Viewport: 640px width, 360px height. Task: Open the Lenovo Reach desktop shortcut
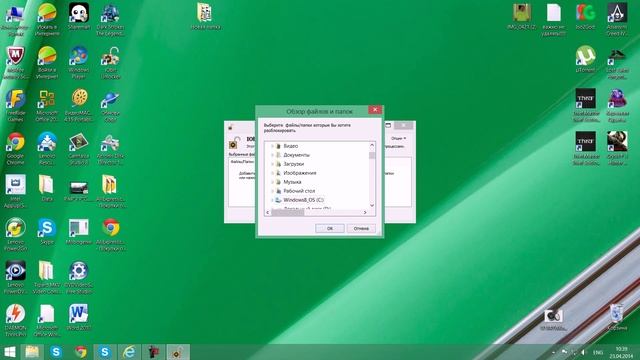pos(47,149)
